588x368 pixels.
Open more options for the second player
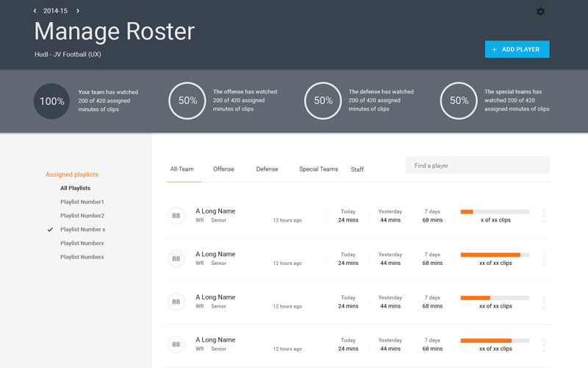pyautogui.click(x=544, y=258)
